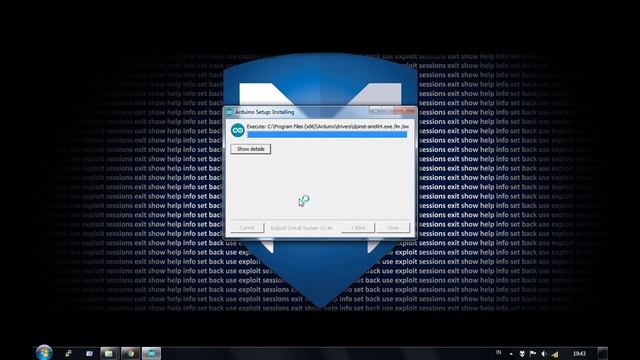Viewport: 640px width, 360px height.
Task: Open the Action Center flag icon
Action: 533,353
